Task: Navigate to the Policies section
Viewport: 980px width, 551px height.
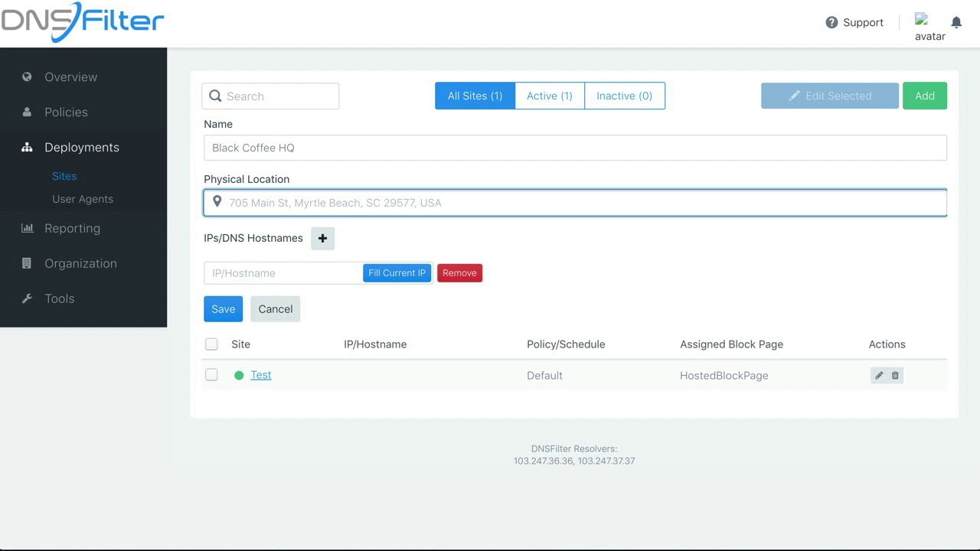Action: pyautogui.click(x=66, y=112)
